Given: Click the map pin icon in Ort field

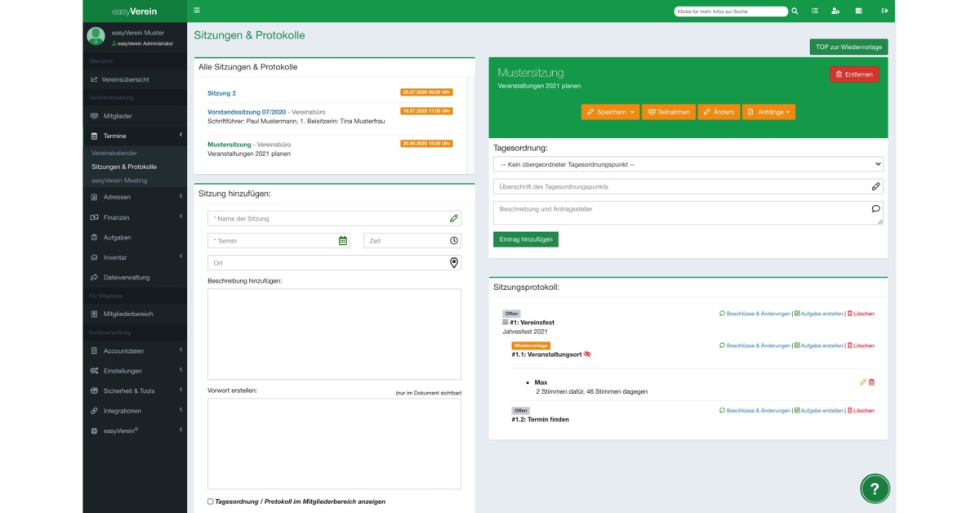Looking at the screenshot, I should 454,263.
